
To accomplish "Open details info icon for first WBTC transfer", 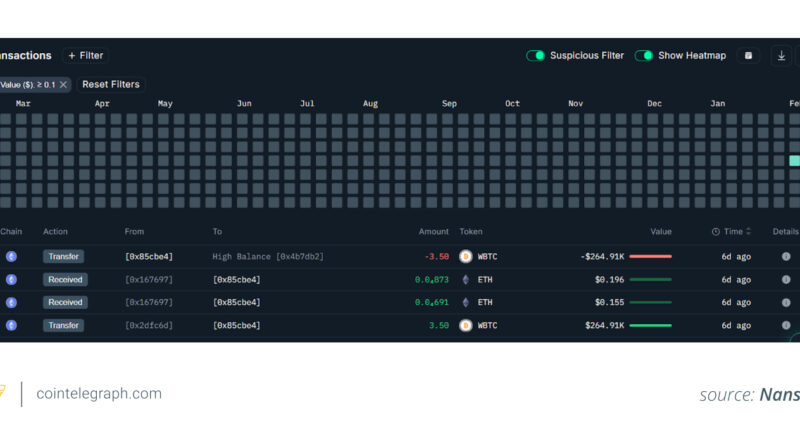I will [x=786, y=257].
